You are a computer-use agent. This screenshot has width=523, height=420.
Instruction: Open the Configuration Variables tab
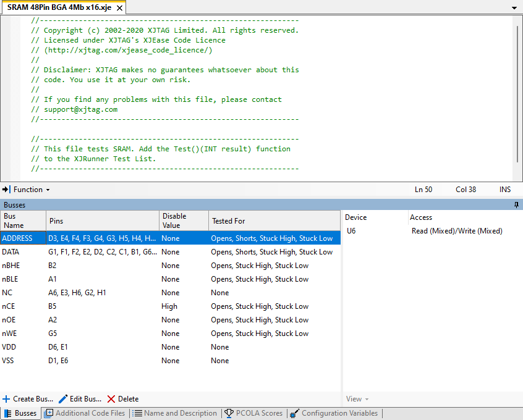pos(335,413)
